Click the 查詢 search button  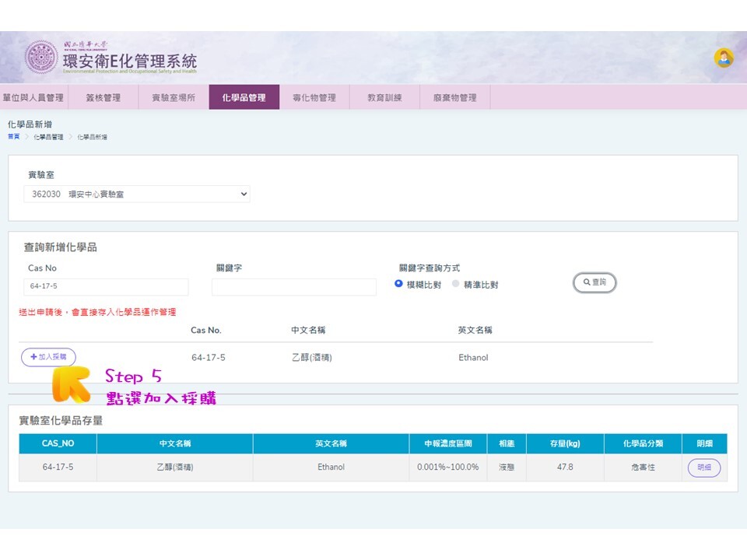coord(594,282)
